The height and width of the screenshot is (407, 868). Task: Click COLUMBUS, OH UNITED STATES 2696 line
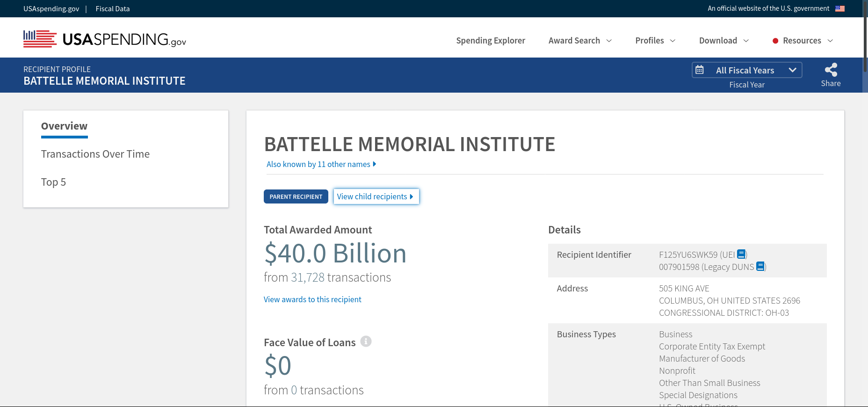coord(730,300)
